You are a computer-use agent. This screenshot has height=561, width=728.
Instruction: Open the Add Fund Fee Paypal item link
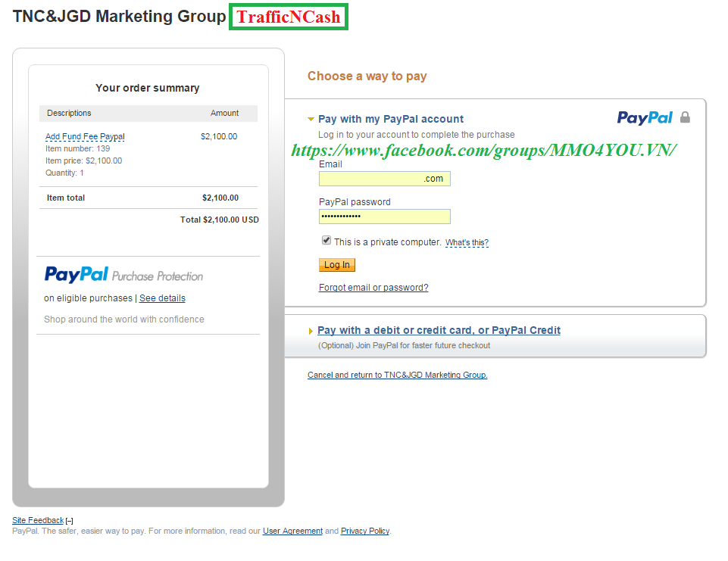tap(85, 137)
